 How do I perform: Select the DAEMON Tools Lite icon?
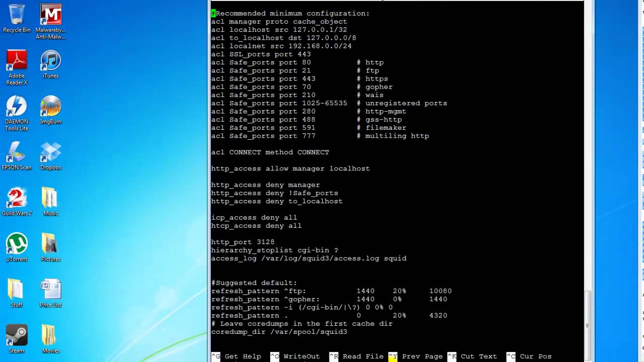click(17, 113)
